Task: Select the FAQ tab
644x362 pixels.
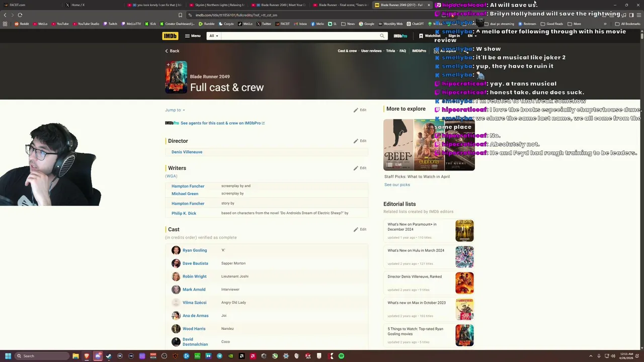Action: 403,51
